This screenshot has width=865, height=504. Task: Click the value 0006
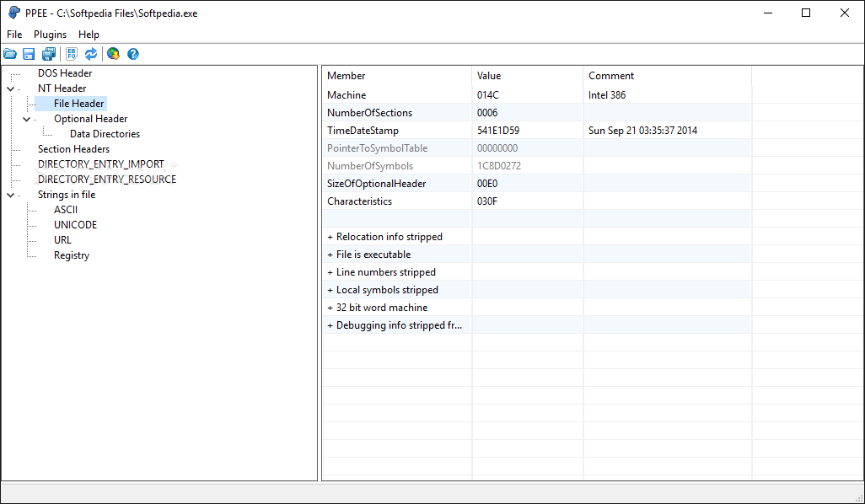coord(487,112)
